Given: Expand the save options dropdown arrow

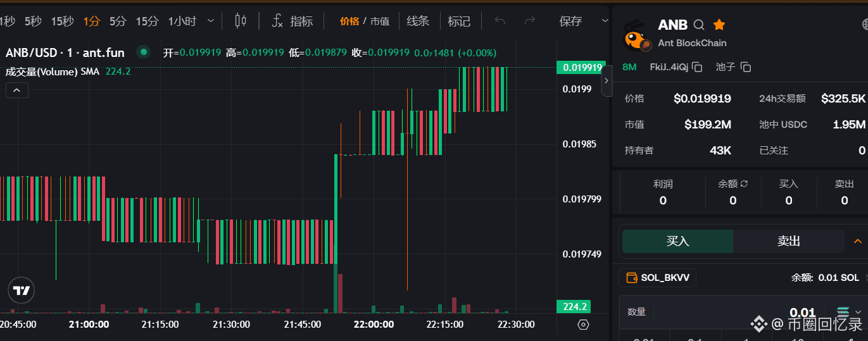Looking at the screenshot, I should (x=605, y=21).
